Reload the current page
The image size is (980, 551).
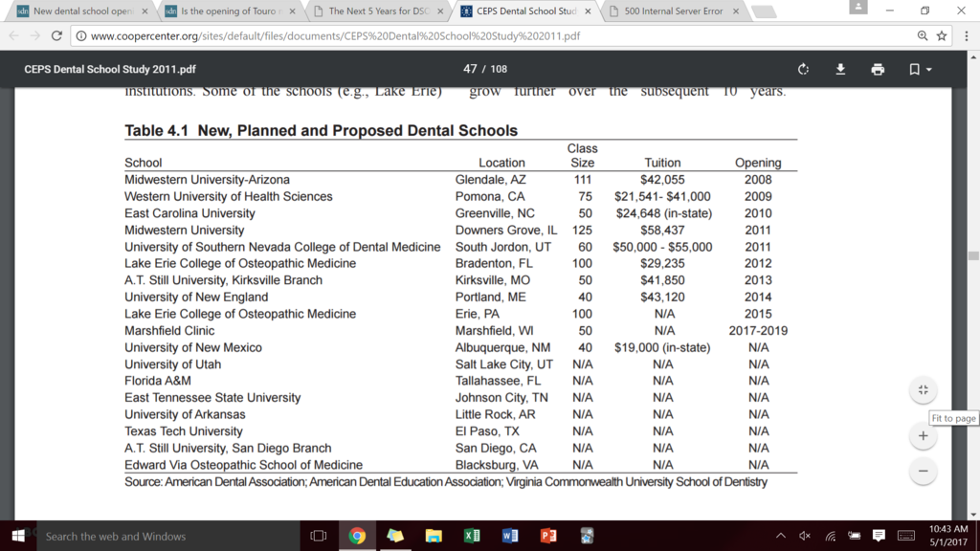[56, 35]
